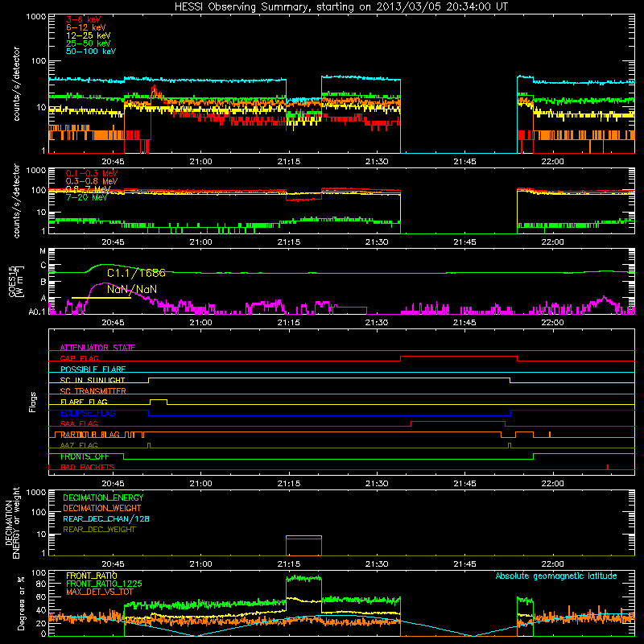Click the Flags axis label

[33, 402]
